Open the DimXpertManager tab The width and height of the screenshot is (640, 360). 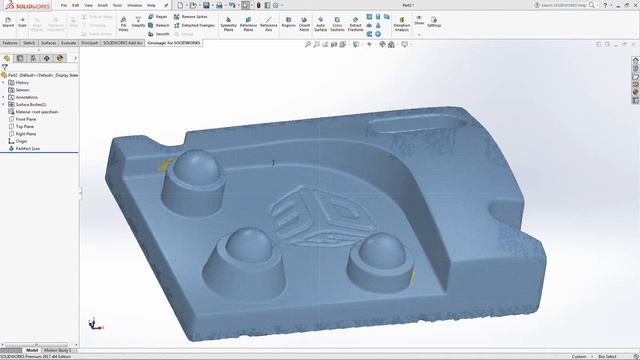[x=47, y=58]
